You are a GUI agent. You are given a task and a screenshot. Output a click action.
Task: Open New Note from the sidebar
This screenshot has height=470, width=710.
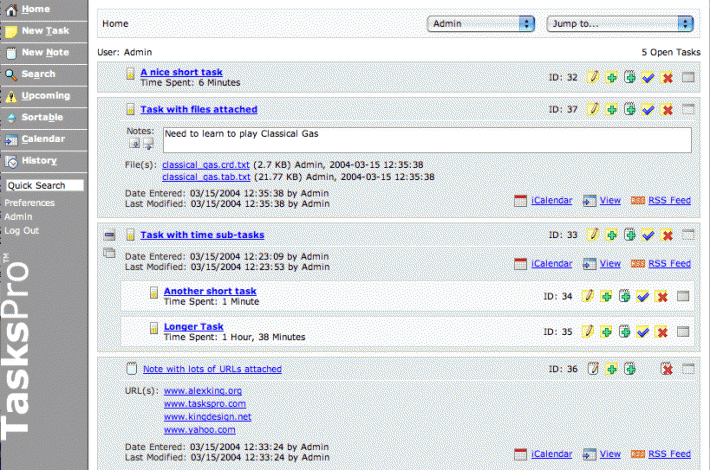pos(44,53)
